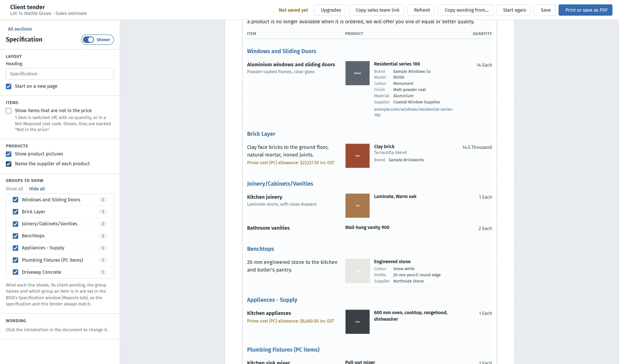Click the red Brick product picture

(357, 156)
